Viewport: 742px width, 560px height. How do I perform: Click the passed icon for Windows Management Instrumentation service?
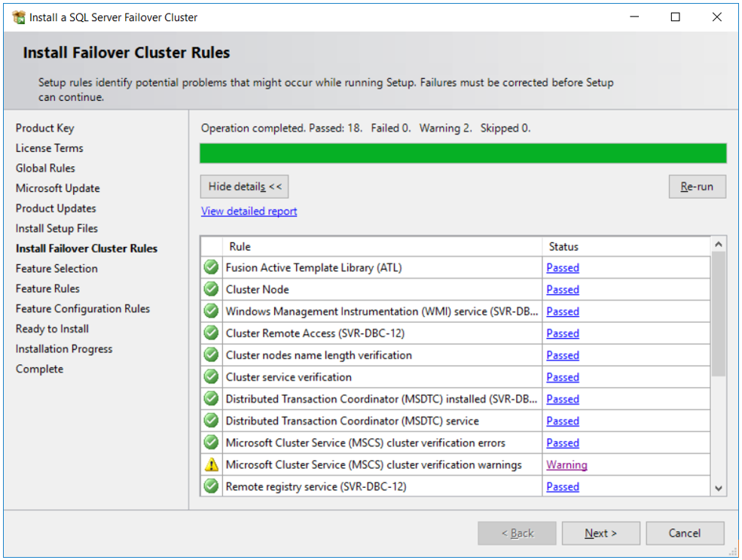(211, 311)
